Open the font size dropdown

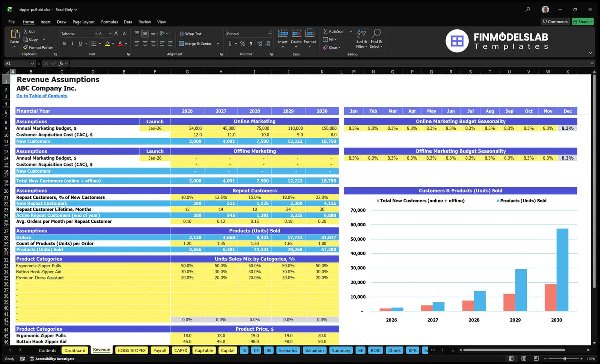tap(110, 34)
